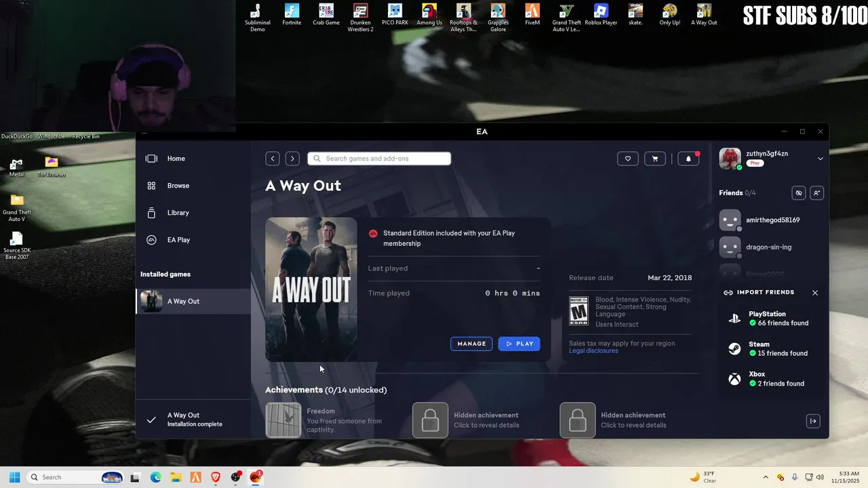This screenshot has height=488, width=868.
Task: Select friend amirthegod58169
Action: [x=772, y=220]
